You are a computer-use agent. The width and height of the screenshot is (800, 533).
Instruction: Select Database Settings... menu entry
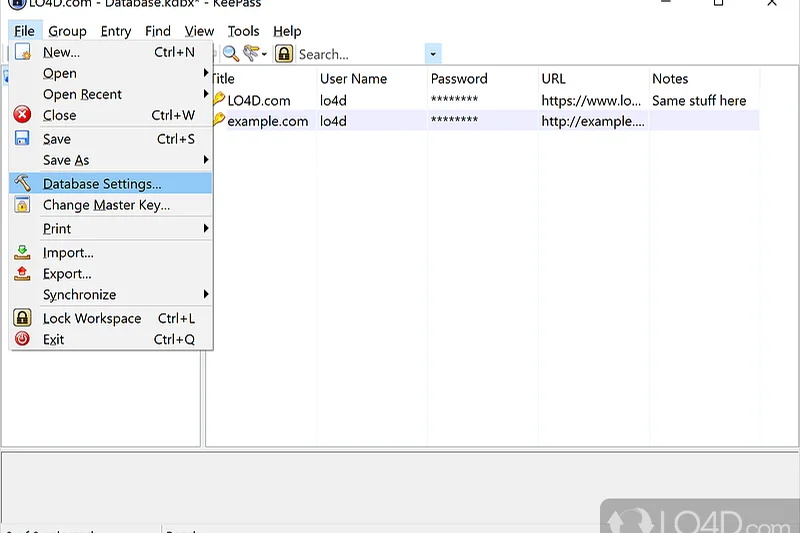tap(111, 183)
